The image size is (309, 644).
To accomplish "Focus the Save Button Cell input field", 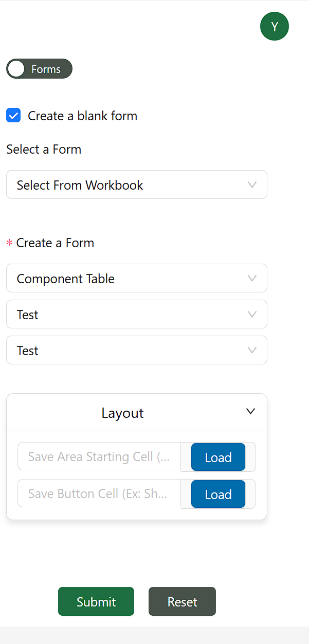I will pos(99,493).
